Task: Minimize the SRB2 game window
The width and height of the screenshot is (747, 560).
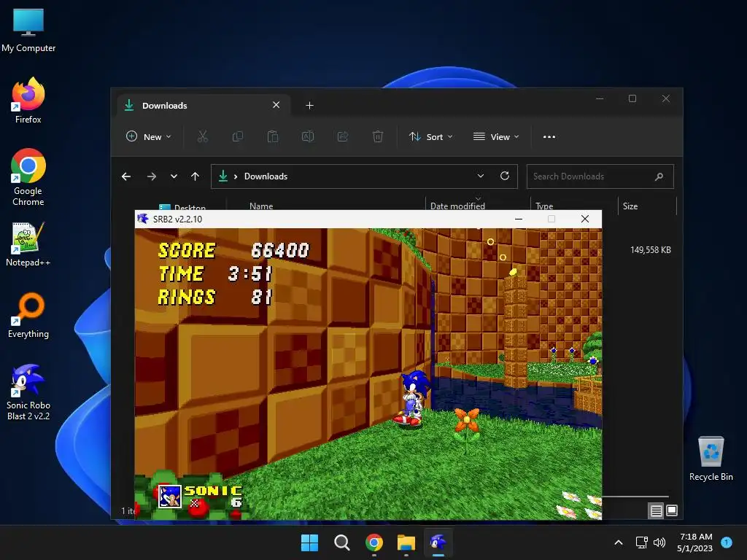Action: (x=519, y=219)
